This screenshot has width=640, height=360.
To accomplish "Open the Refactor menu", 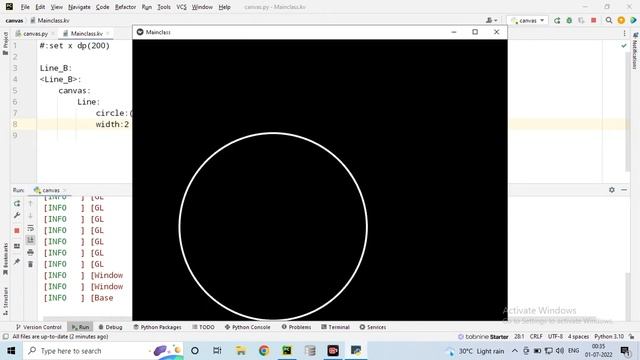I will 125,7.
